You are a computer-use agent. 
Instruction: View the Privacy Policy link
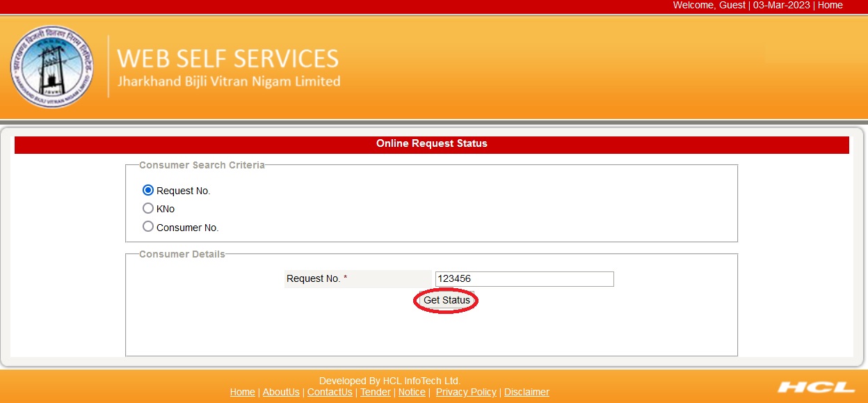pyautogui.click(x=466, y=392)
